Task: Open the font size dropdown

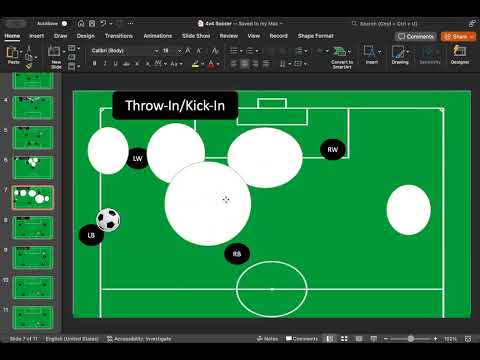Action: (179, 51)
